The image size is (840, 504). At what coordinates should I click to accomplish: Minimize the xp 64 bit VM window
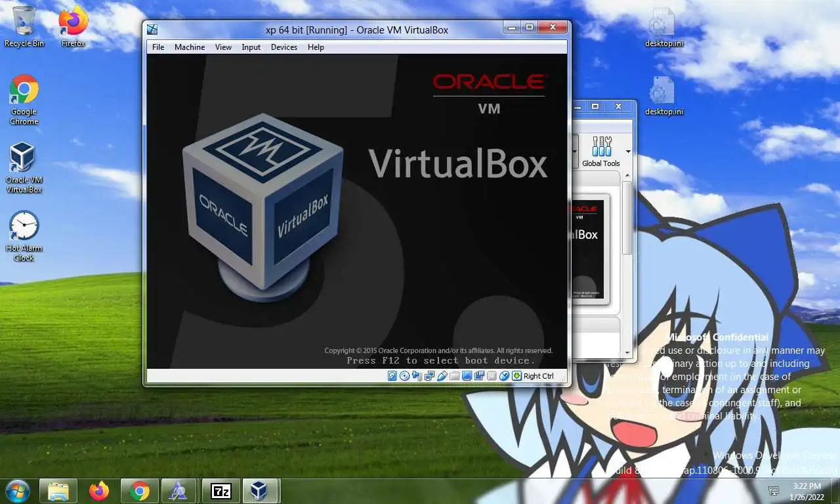click(x=513, y=27)
